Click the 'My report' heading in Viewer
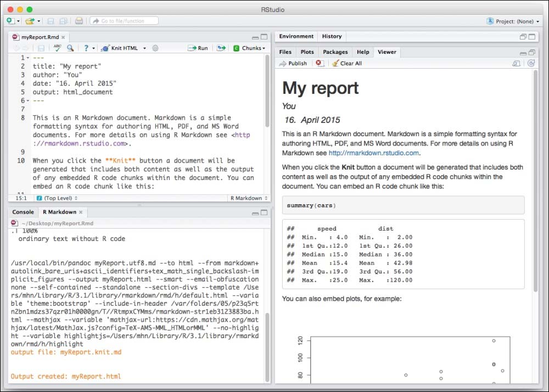The width and height of the screenshot is (549, 392). pos(321,88)
